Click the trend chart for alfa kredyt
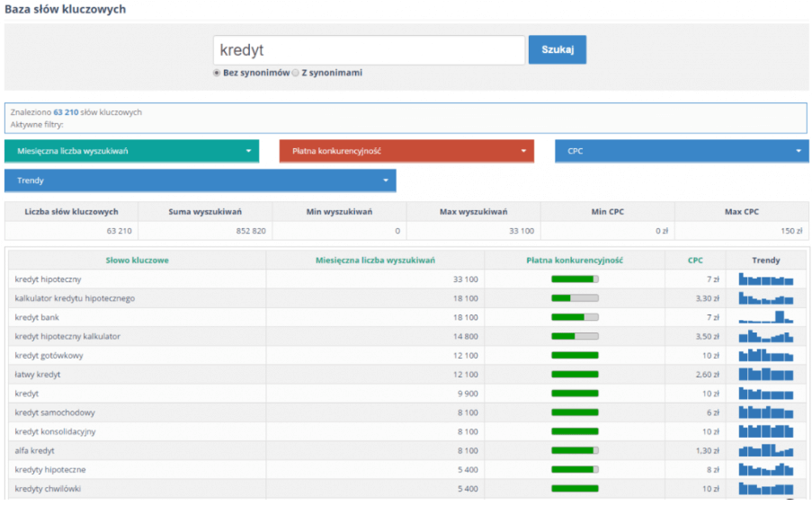The width and height of the screenshot is (812, 505). point(766,450)
